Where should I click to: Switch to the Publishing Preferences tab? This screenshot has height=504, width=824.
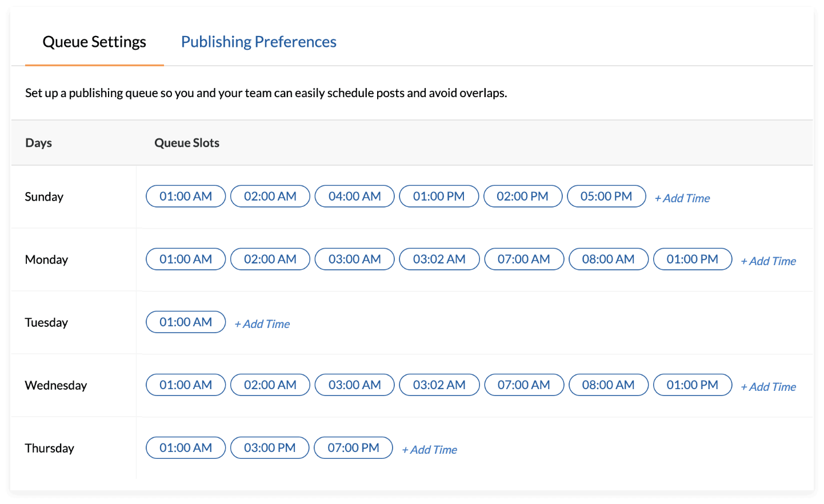(x=258, y=42)
